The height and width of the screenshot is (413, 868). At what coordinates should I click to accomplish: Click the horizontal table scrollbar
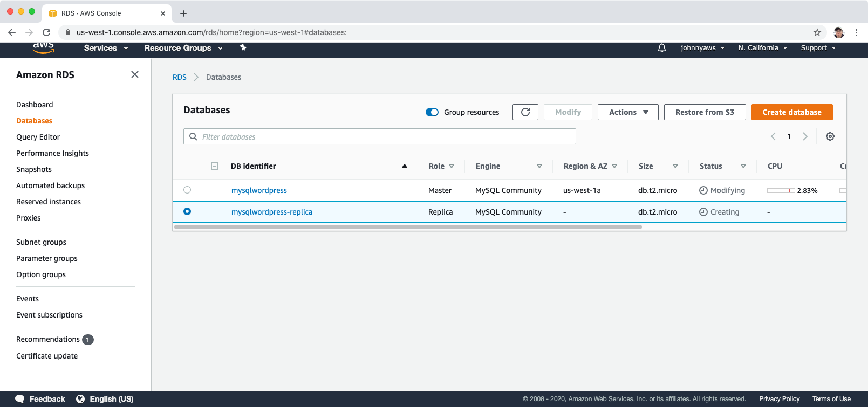(x=408, y=227)
